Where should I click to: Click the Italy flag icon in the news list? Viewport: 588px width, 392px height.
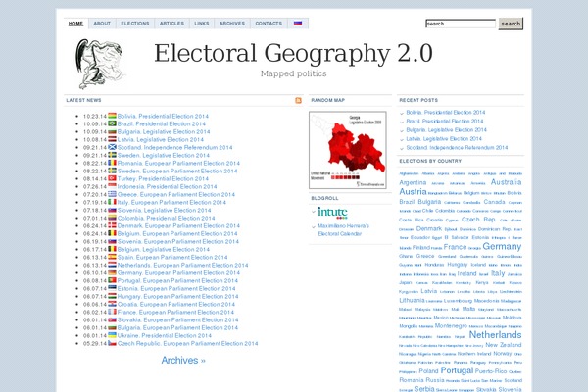coord(112,202)
